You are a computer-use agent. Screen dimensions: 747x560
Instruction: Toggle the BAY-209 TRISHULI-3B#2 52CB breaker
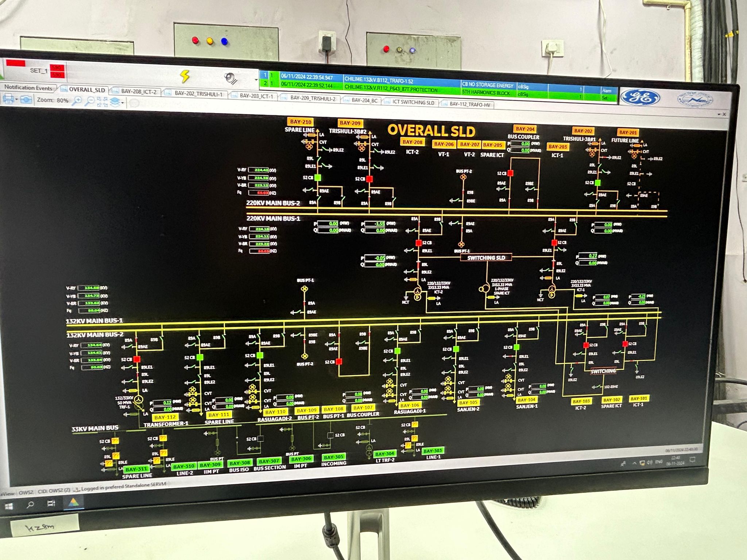click(x=369, y=179)
